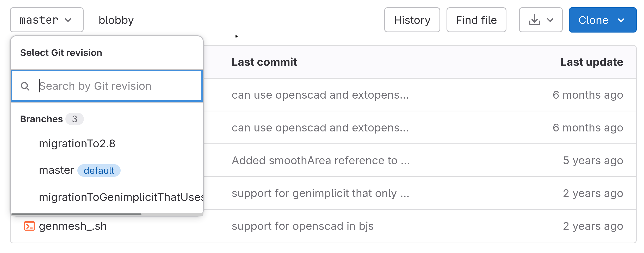This screenshot has height=253, width=644.
Task: Open commit 'support for openscad in bjs'
Action: coord(303,226)
